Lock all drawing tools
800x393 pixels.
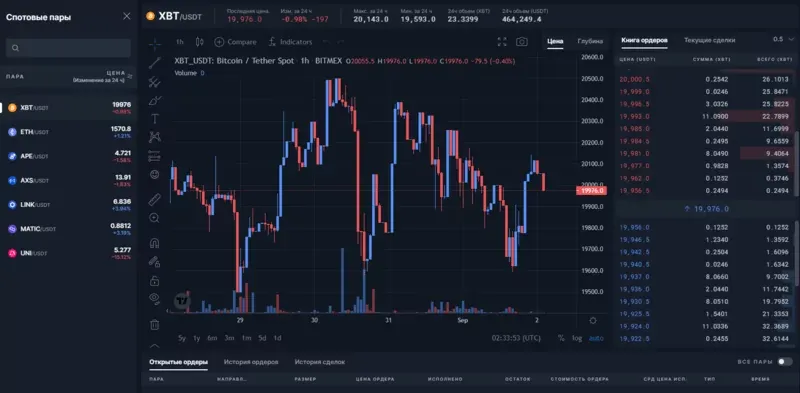(155, 280)
